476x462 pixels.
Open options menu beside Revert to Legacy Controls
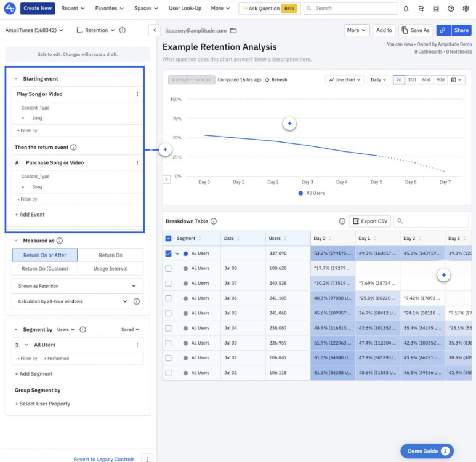(x=147, y=459)
